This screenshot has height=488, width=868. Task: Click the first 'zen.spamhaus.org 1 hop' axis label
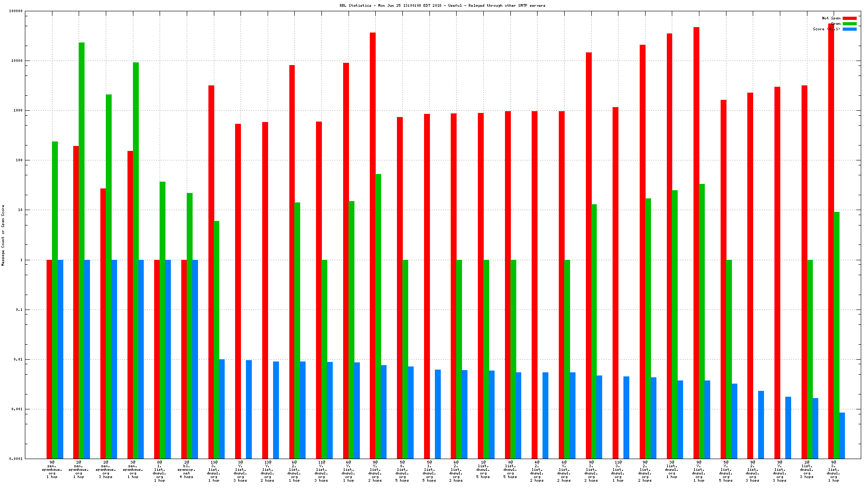click(52, 470)
